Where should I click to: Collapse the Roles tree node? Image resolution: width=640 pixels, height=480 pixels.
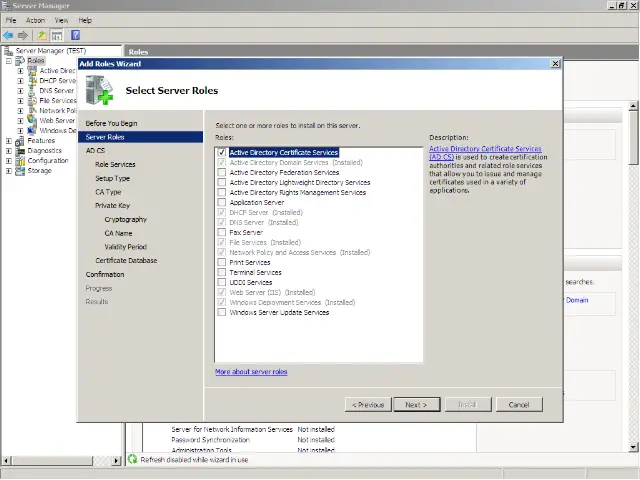point(9,61)
